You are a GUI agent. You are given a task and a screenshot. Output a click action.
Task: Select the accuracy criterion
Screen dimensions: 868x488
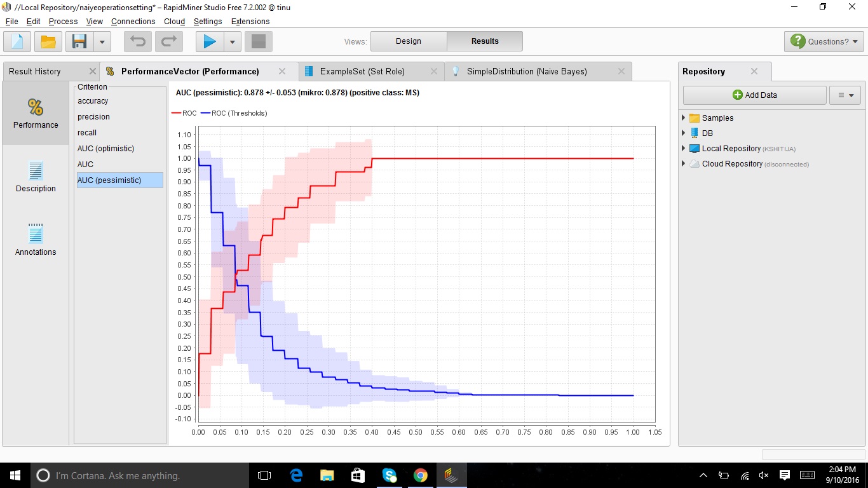(x=93, y=100)
